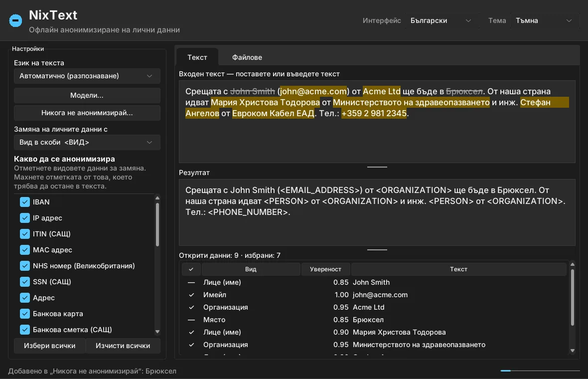Screen dimensions: 588x379
Task: Click inside the Входен текст input area
Action: tap(377, 122)
